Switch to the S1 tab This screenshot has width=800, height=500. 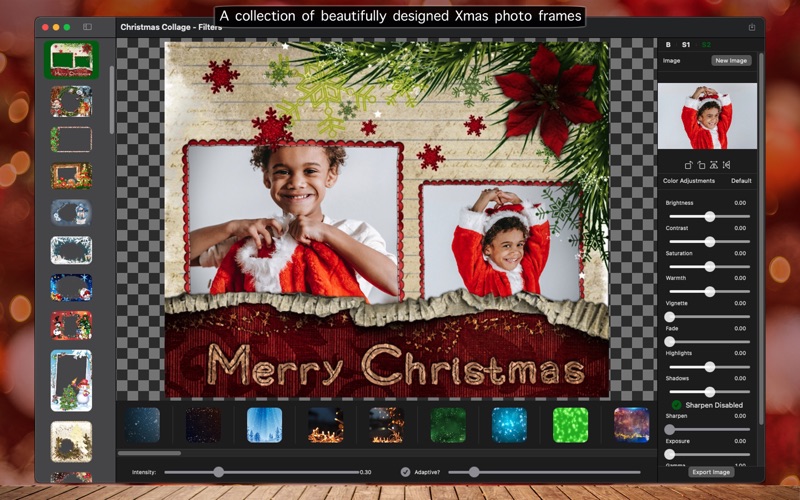coord(686,44)
